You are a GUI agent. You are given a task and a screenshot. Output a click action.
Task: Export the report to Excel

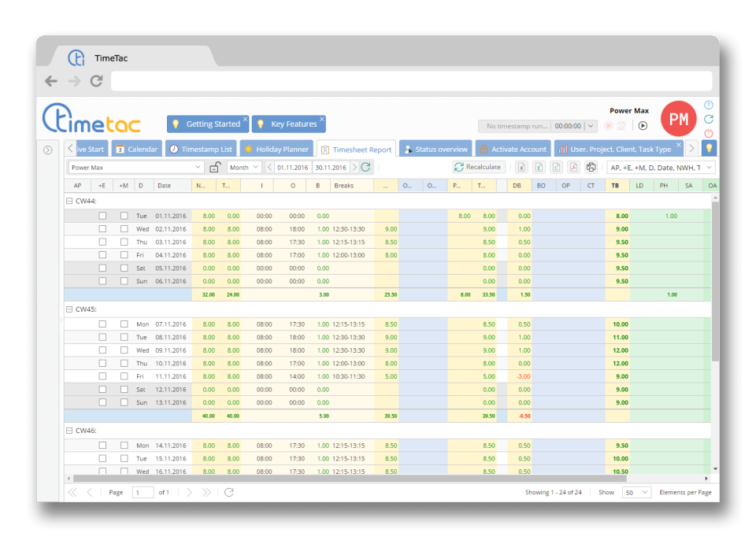click(522, 167)
